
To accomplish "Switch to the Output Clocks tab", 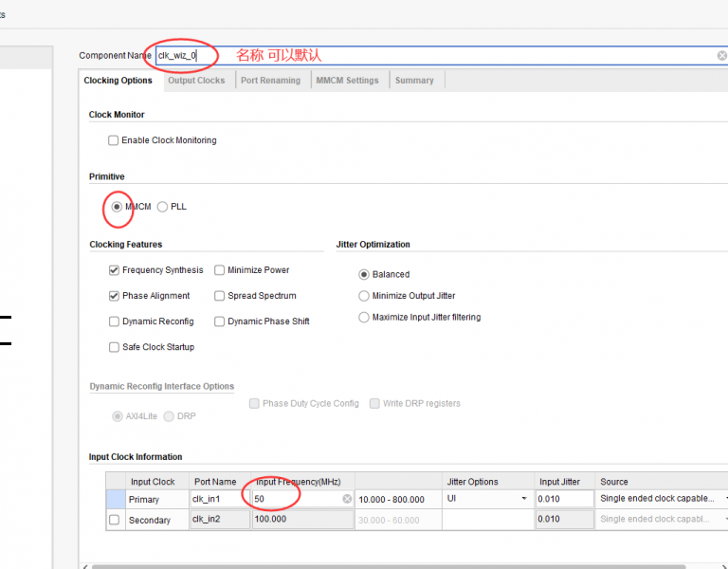I will pyautogui.click(x=196, y=81).
